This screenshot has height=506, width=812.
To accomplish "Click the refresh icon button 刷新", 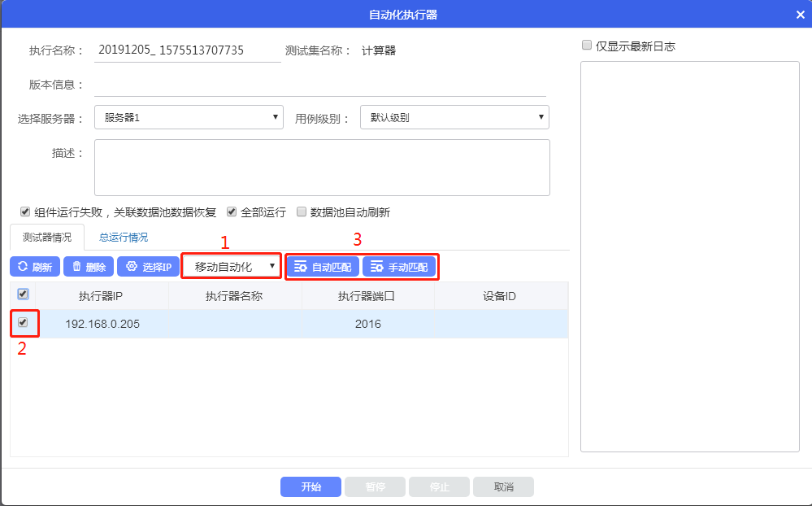I will pos(34,267).
